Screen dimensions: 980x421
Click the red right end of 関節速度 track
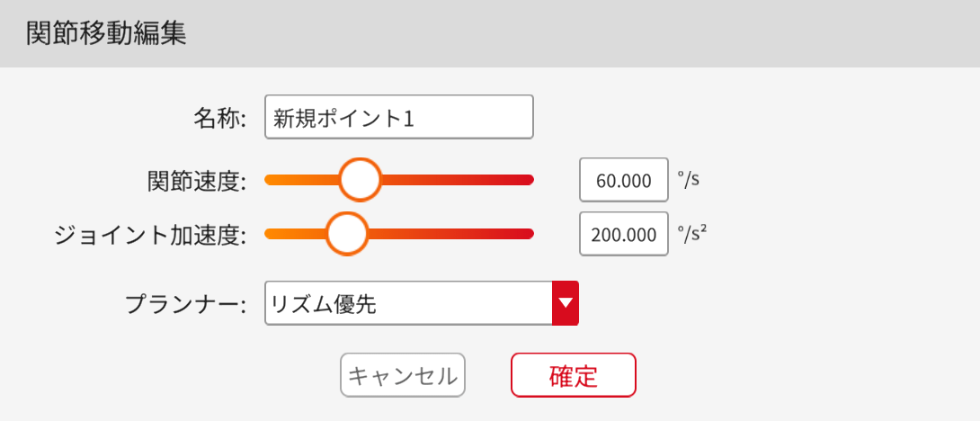coord(524,180)
